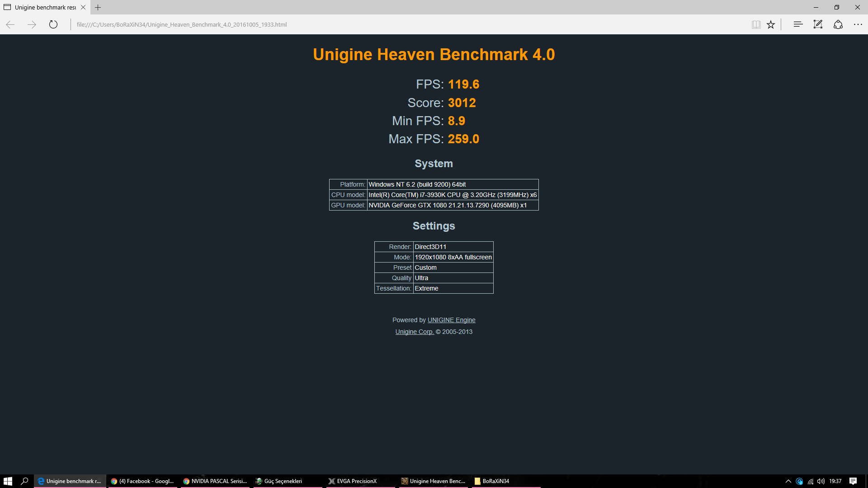Click the Settings section heading
868x488 pixels.
coord(434,226)
